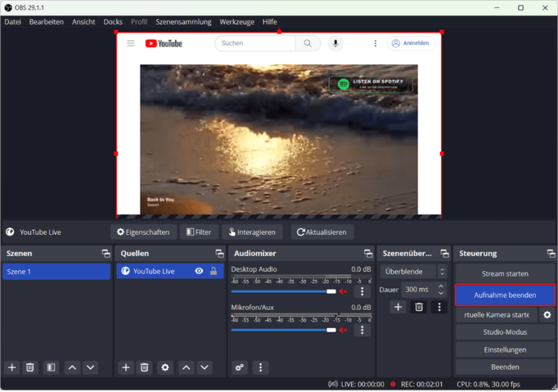Open virtual camera settings gear icon
The height and width of the screenshot is (392, 558).
tap(547, 315)
